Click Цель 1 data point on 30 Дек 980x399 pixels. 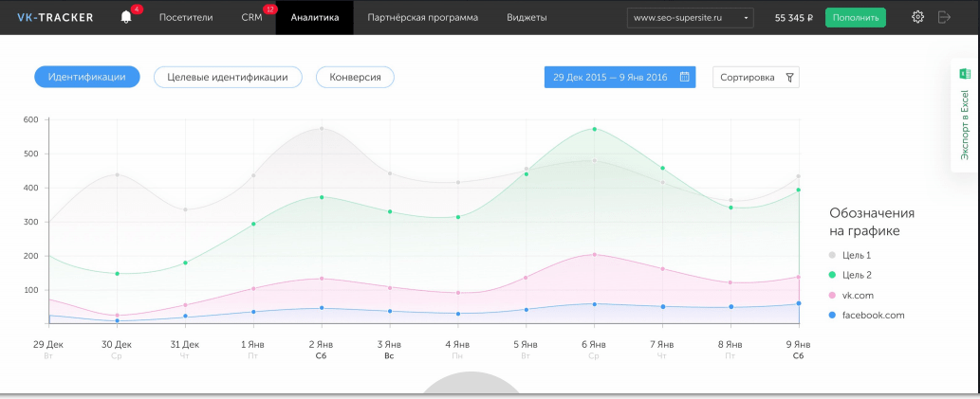tap(117, 174)
